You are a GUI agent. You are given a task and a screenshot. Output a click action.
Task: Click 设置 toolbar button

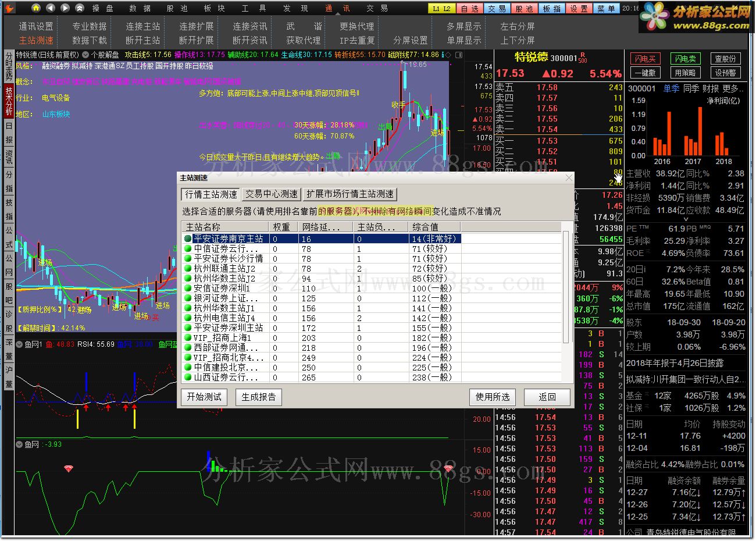(579, 8)
